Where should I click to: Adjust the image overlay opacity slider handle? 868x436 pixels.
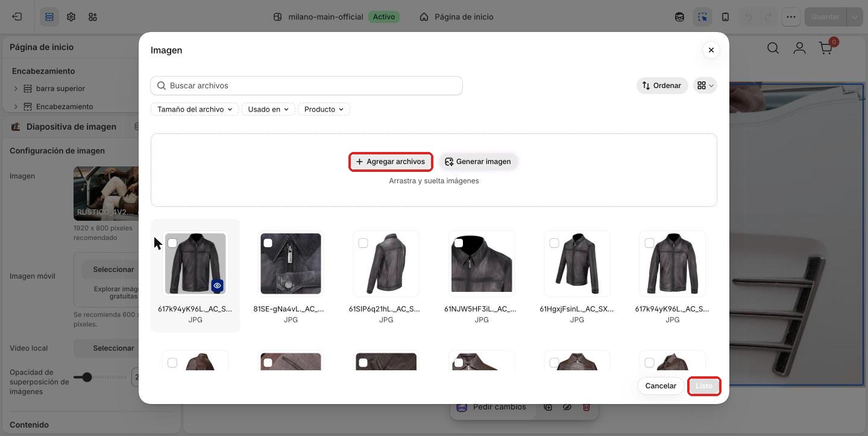click(87, 377)
